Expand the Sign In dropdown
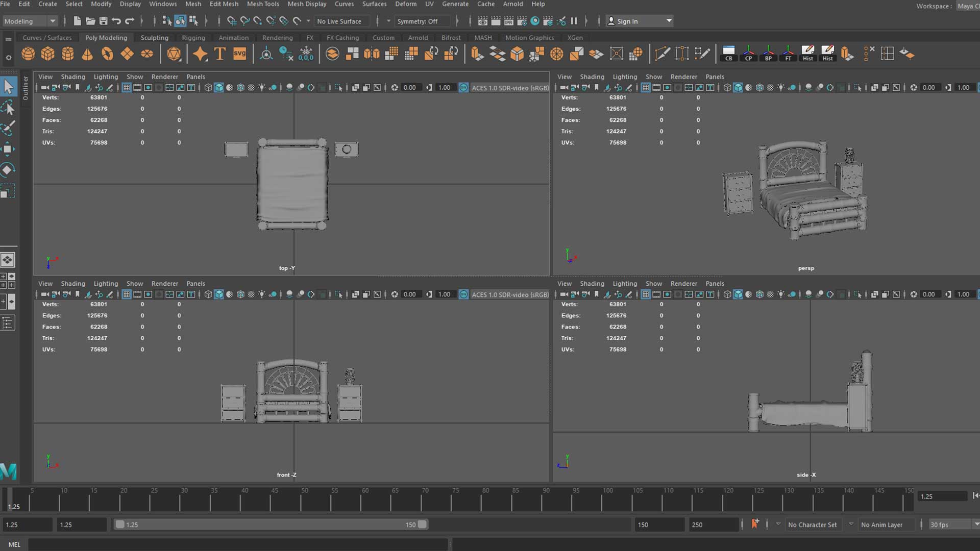980x551 pixels. point(669,21)
